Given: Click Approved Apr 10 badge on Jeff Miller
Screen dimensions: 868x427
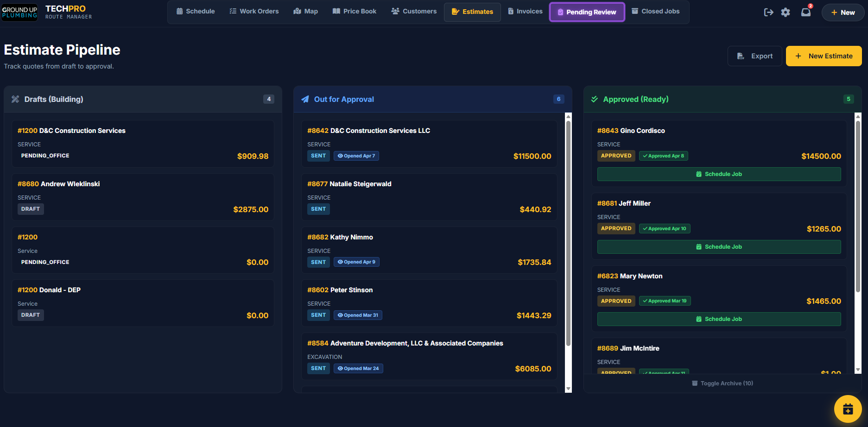Looking at the screenshot, I should [x=665, y=229].
